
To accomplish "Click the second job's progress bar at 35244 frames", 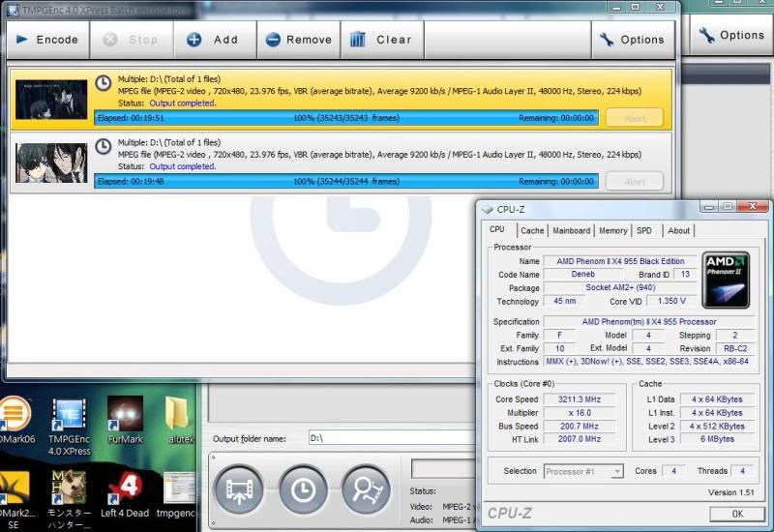I will pos(346,181).
